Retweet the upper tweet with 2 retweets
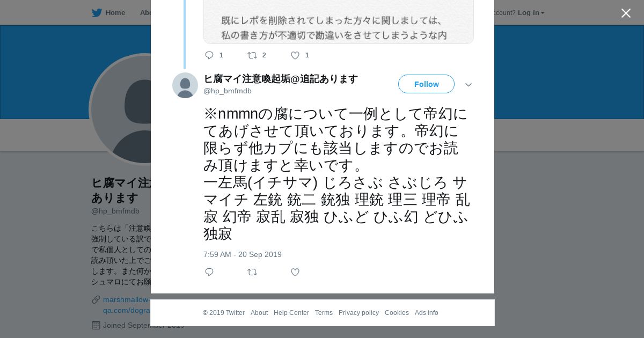Viewport: 644px width, 338px height. (252, 55)
